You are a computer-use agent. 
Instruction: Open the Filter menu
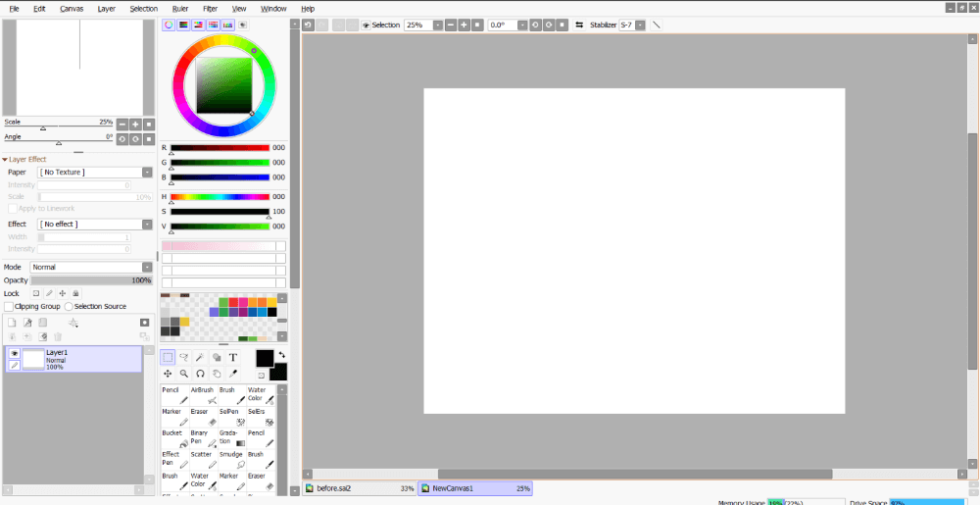(210, 9)
